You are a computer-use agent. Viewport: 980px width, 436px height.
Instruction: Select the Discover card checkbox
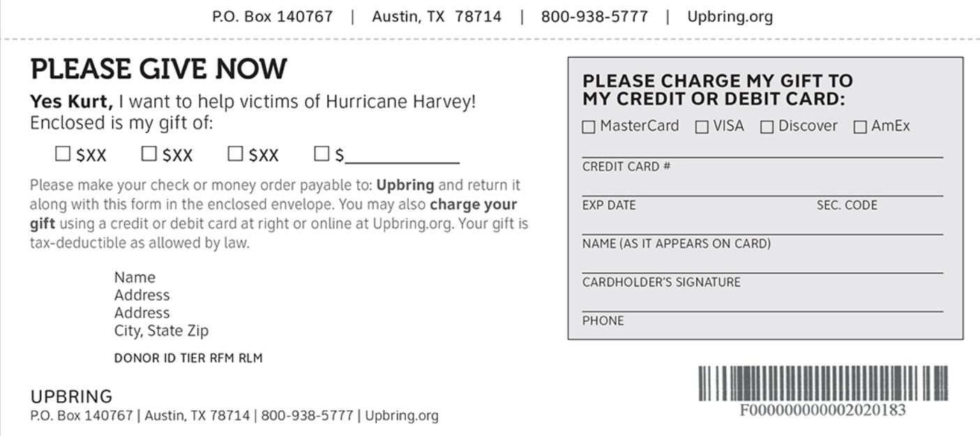tap(767, 128)
